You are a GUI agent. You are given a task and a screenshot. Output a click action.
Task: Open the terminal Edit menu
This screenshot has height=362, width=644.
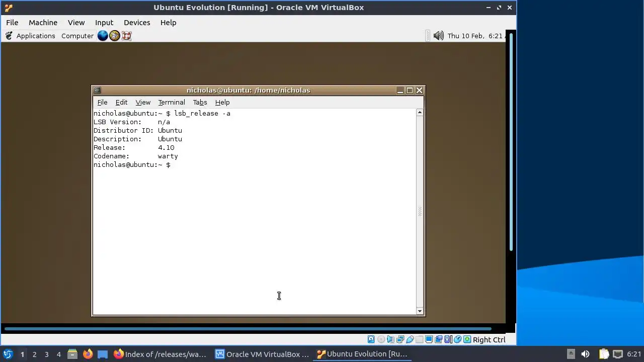(x=121, y=102)
